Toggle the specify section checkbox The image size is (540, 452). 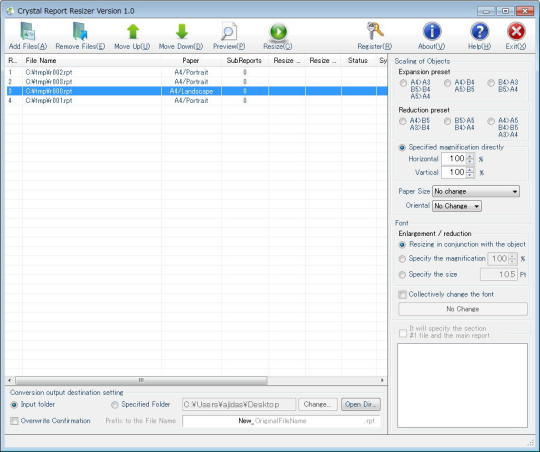click(x=403, y=333)
